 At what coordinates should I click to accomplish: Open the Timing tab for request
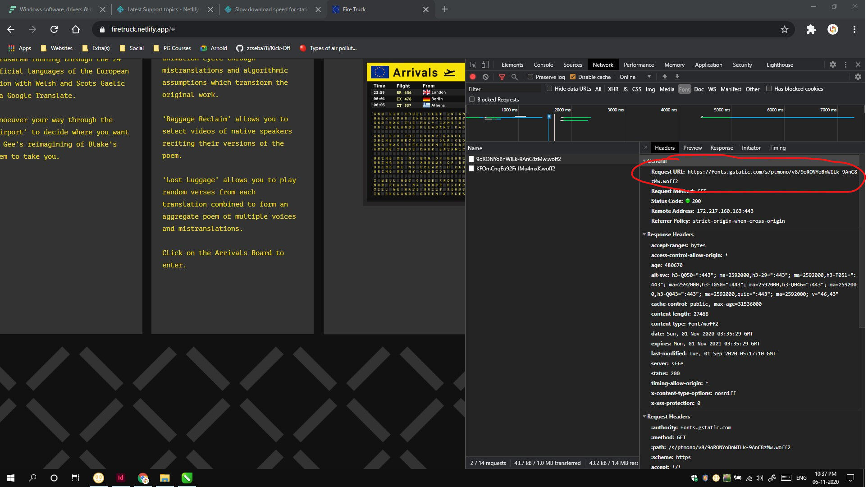pos(777,148)
